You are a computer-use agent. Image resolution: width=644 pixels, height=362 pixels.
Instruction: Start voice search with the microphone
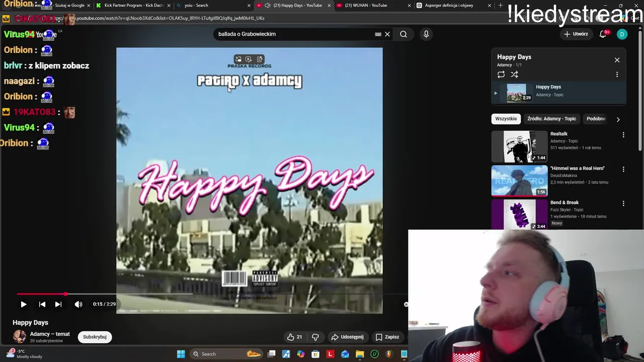tap(426, 34)
